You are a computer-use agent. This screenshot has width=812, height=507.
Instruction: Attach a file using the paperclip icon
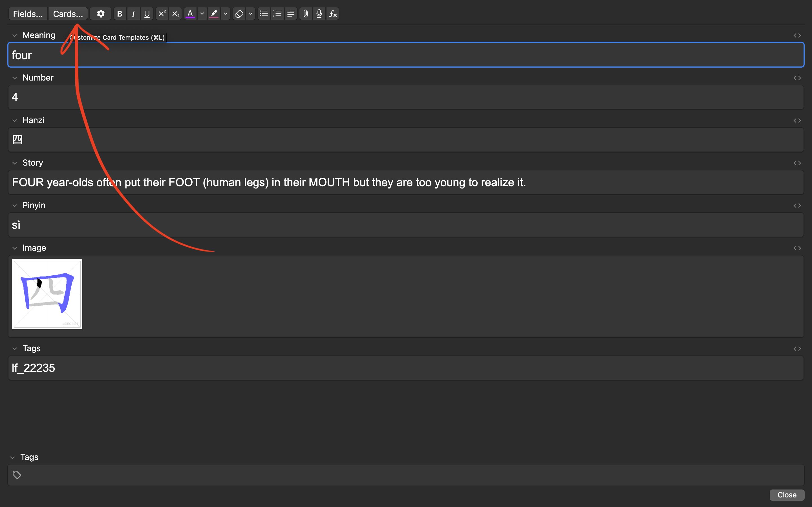305,14
